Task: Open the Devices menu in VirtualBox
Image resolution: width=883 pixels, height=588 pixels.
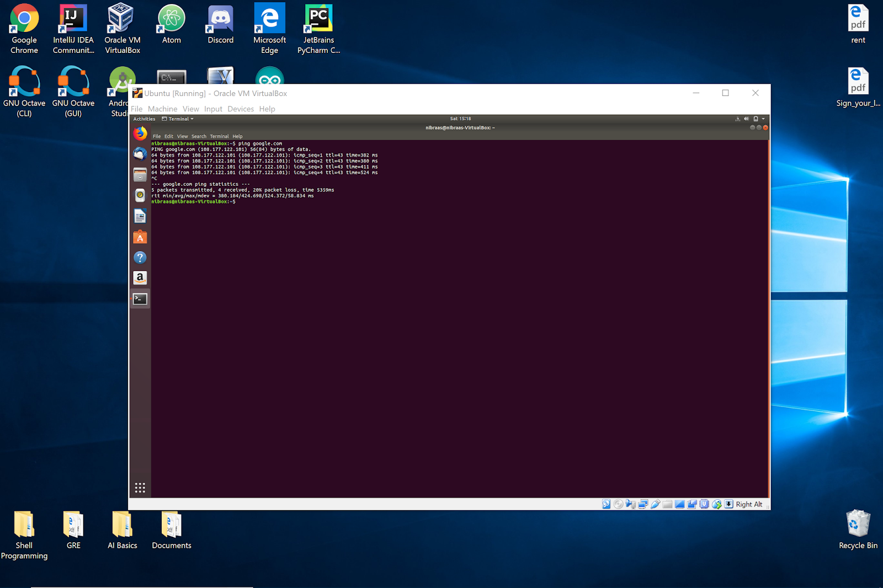Action: click(x=241, y=109)
